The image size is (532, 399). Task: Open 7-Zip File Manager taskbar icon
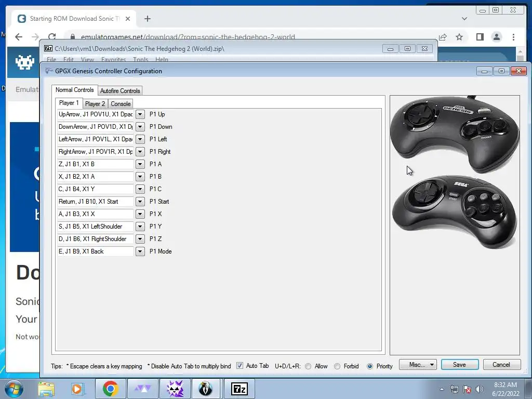(239, 389)
